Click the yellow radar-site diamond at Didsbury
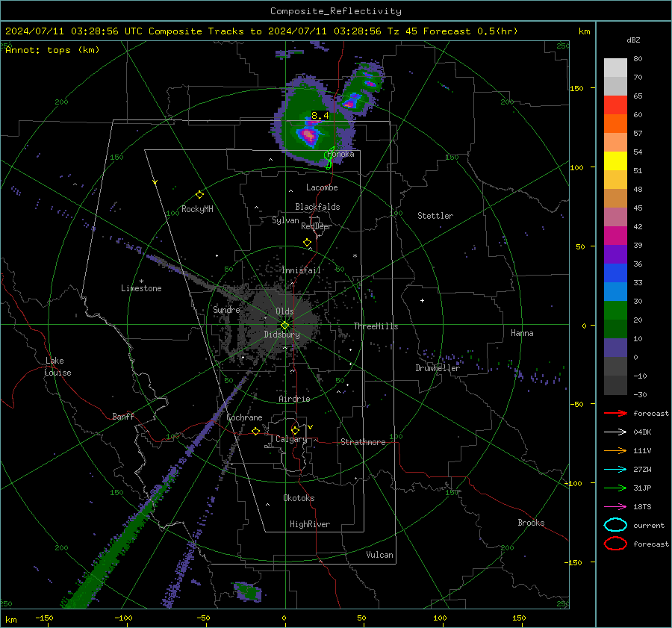The width and height of the screenshot is (672, 628). pyautogui.click(x=284, y=326)
